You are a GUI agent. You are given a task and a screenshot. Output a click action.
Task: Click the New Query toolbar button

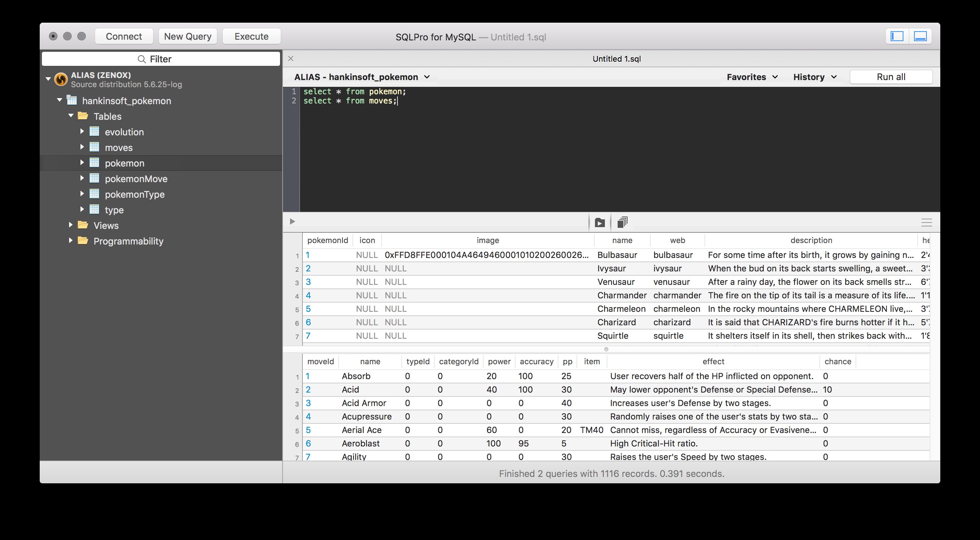coord(188,36)
